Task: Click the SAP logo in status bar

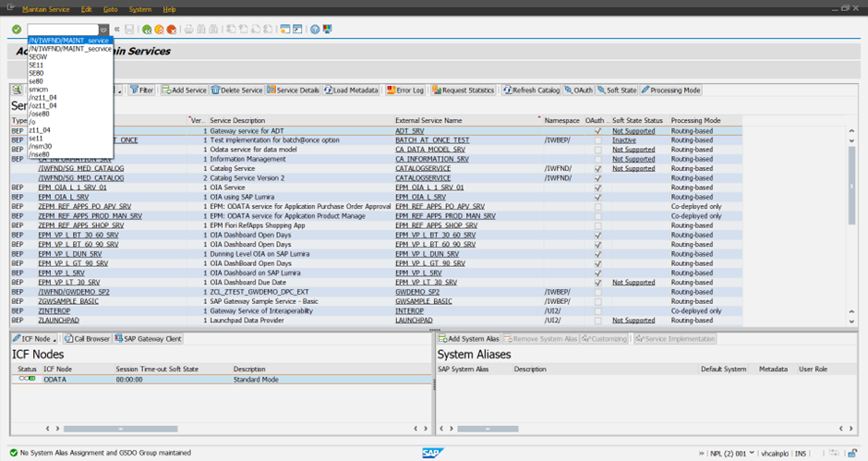Action: (432, 454)
